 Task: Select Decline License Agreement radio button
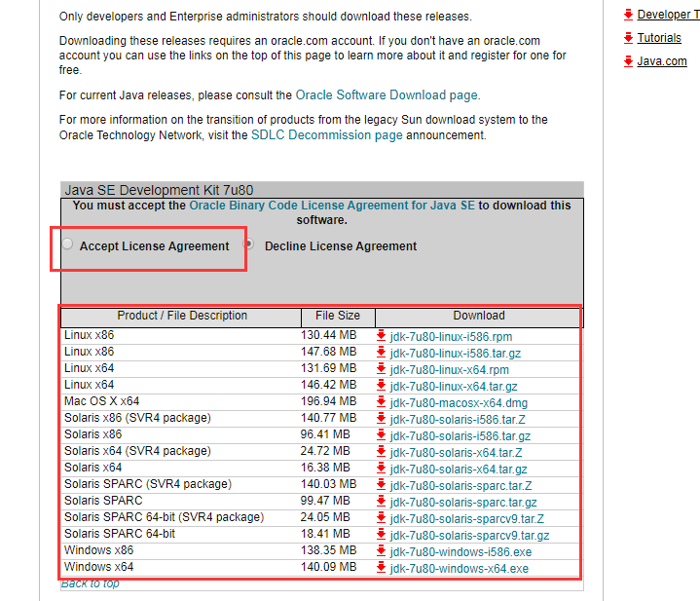tap(248, 244)
